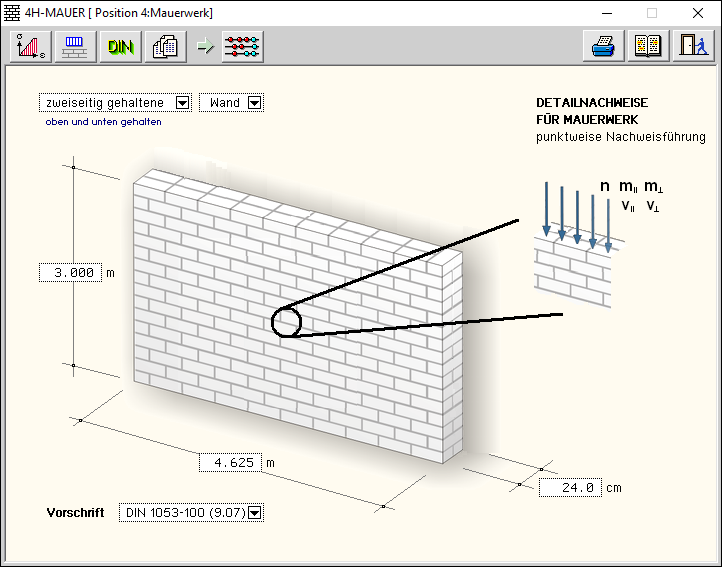The width and height of the screenshot is (722, 567).
Task: Maximize the 4H-MAUER window
Action: click(652, 13)
